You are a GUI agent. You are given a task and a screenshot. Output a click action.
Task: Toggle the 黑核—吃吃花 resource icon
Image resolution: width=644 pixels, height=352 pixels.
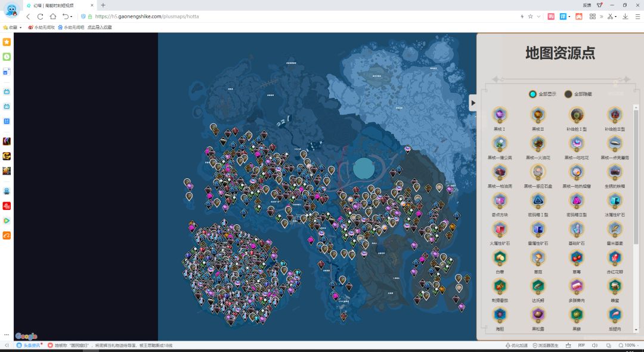click(x=577, y=143)
